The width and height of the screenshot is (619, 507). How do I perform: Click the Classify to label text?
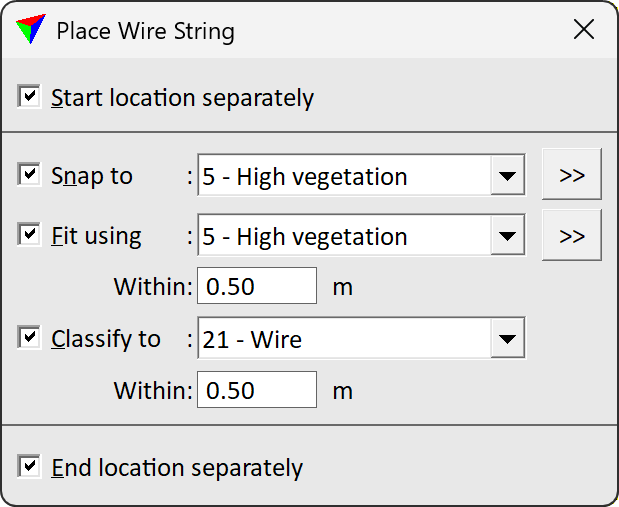(106, 339)
